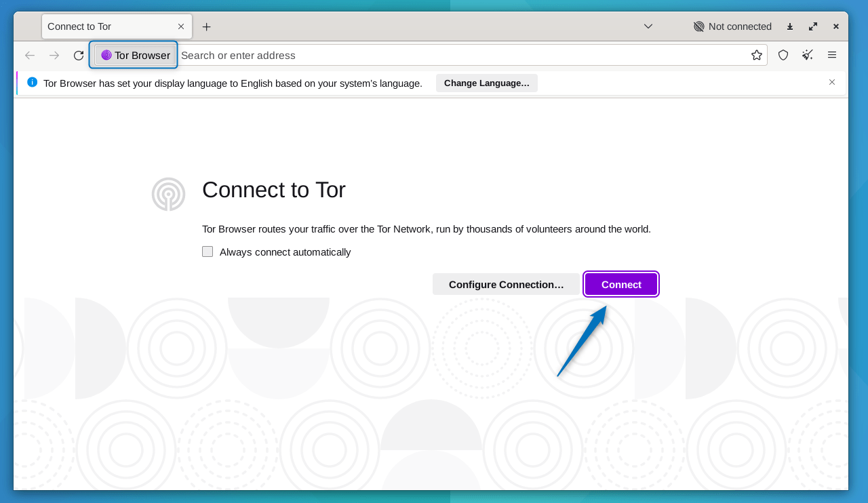Open the tab list chevron
This screenshot has width=868, height=503.
click(648, 26)
